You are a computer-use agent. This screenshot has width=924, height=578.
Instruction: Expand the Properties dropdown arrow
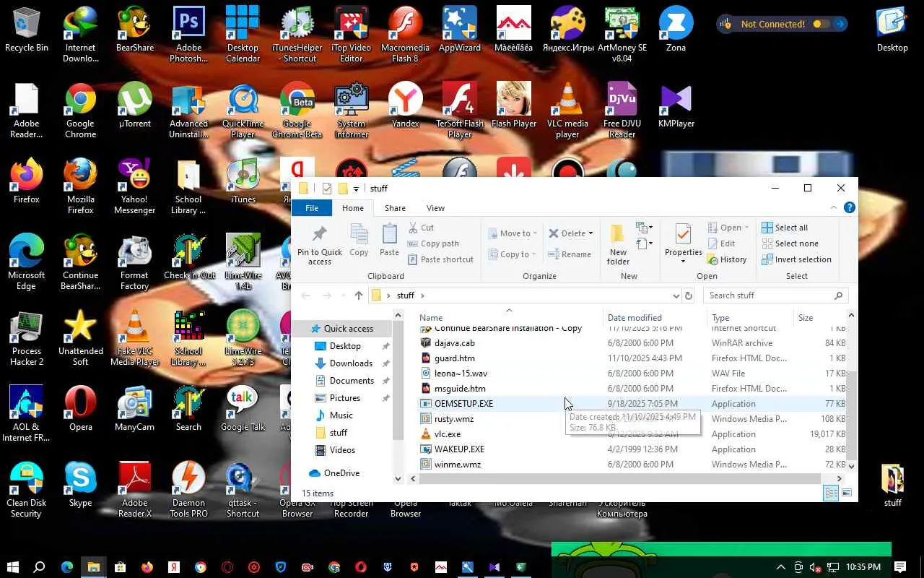point(683,261)
